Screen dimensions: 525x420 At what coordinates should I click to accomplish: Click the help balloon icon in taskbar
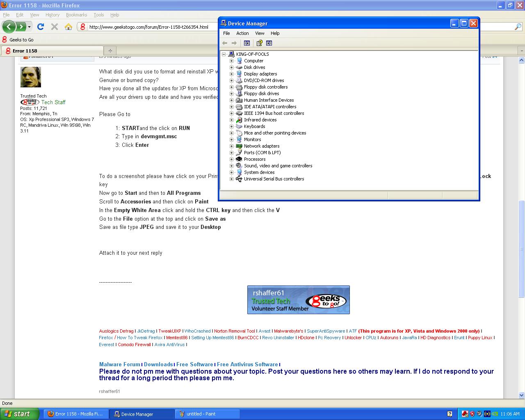point(450,414)
